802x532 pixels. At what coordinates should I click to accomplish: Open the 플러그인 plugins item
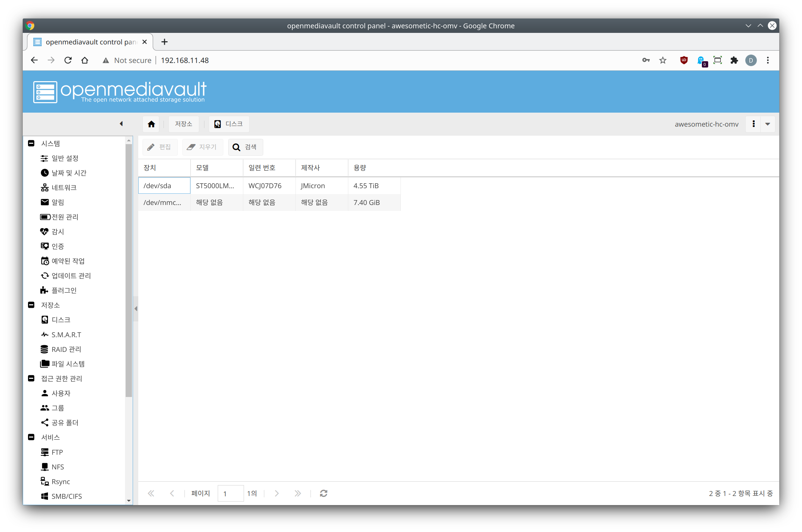(64, 291)
